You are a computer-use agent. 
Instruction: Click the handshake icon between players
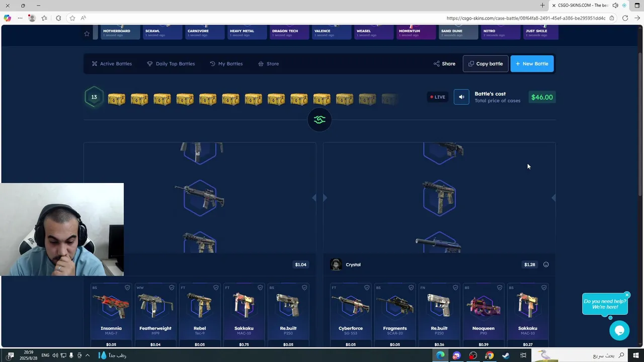click(319, 120)
